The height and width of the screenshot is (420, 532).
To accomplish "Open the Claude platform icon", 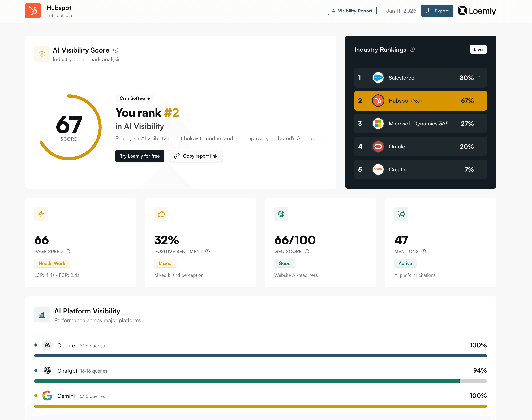I will (x=47, y=345).
